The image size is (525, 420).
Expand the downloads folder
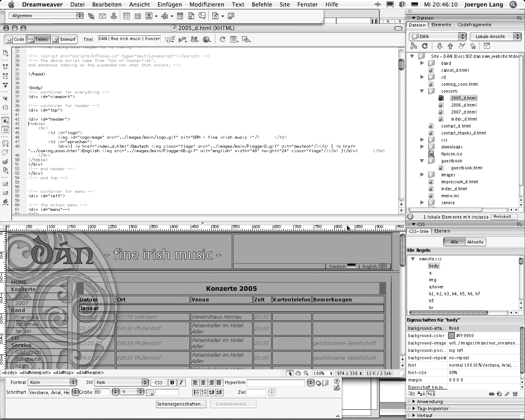[x=422, y=147]
